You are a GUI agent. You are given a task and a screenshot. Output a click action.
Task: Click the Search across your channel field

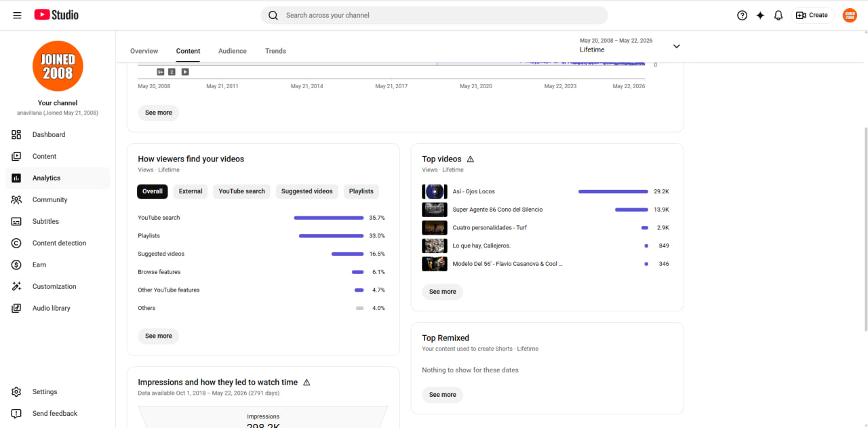(x=434, y=15)
